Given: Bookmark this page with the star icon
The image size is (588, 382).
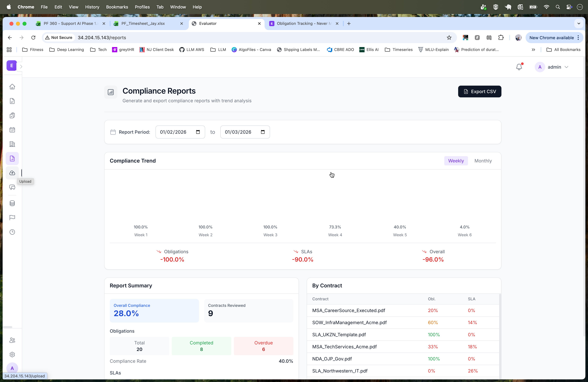Looking at the screenshot, I should click(x=449, y=38).
